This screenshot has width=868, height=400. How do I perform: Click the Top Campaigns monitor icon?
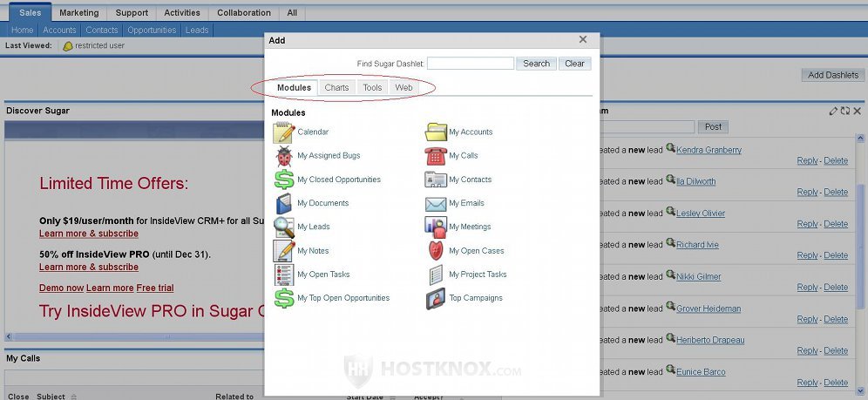pos(436,298)
